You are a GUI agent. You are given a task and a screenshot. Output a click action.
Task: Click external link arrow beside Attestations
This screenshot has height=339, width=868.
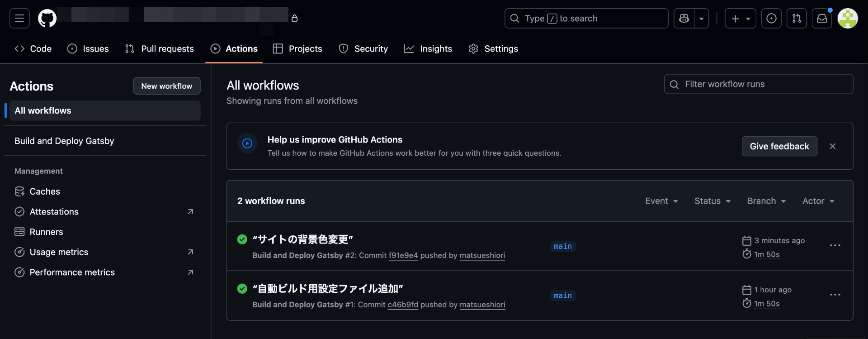(x=190, y=211)
